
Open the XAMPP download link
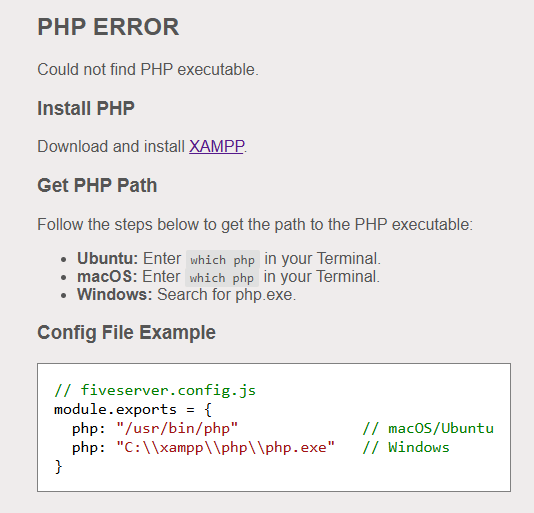(217, 146)
